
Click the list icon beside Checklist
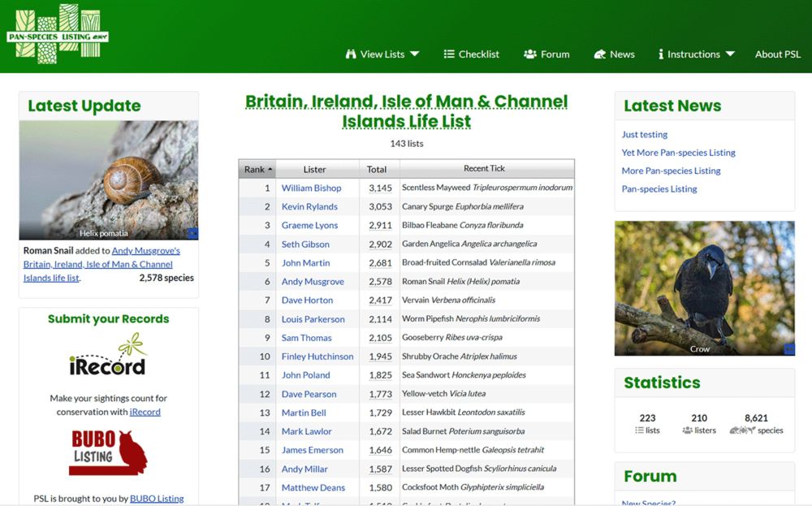(x=449, y=54)
